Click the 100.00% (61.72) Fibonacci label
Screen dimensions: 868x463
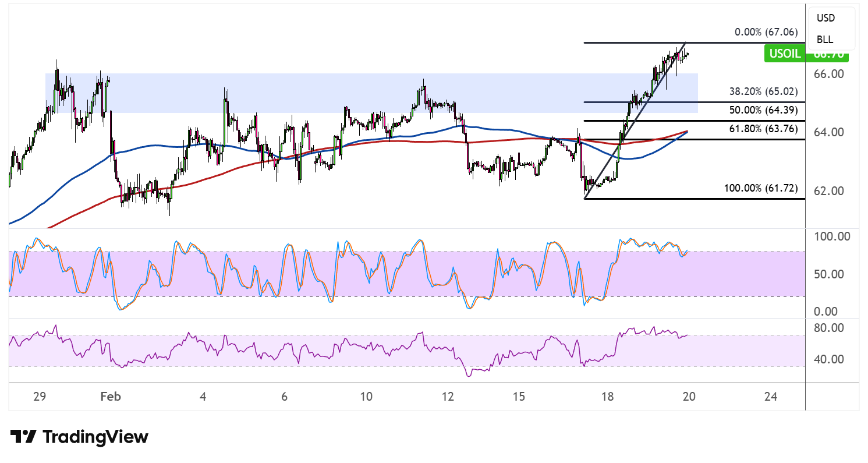pos(760,188)
